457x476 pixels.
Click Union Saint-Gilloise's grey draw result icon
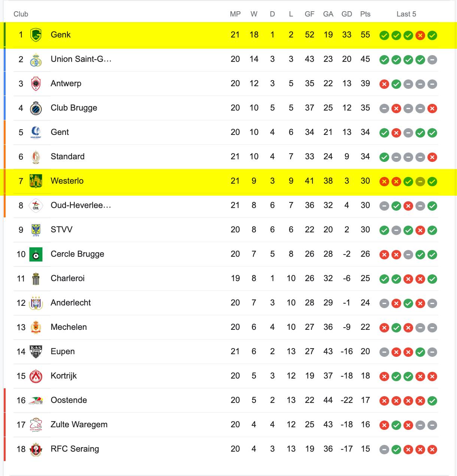click(432, 60)
